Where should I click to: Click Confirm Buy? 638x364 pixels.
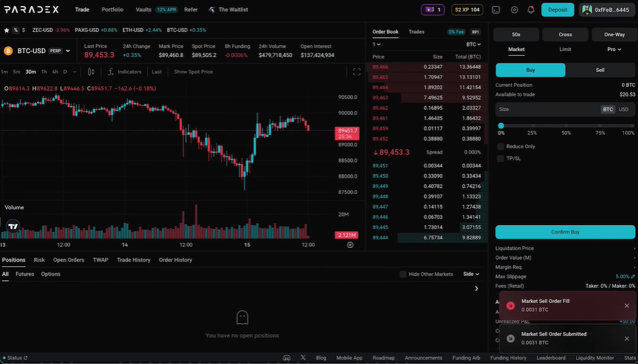[x=565, y=232]
